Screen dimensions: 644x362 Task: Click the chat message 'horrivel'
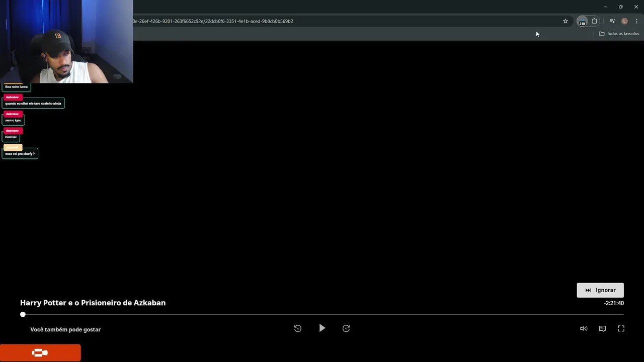11,137
